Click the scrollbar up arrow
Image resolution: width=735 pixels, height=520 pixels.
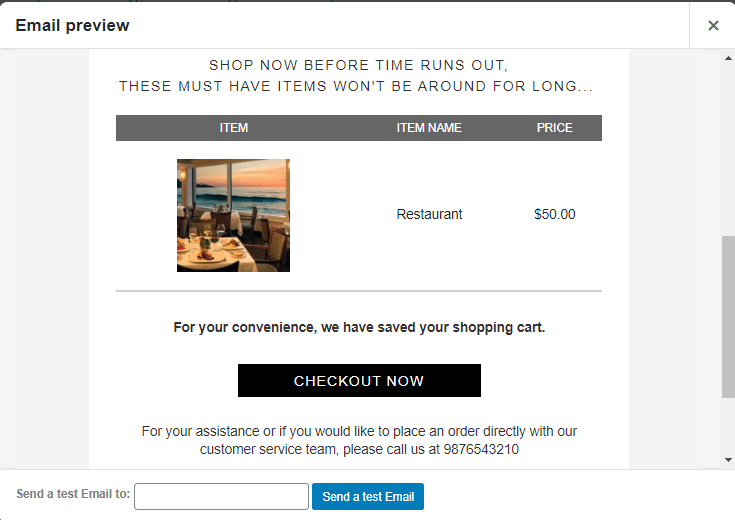(728, 59)
